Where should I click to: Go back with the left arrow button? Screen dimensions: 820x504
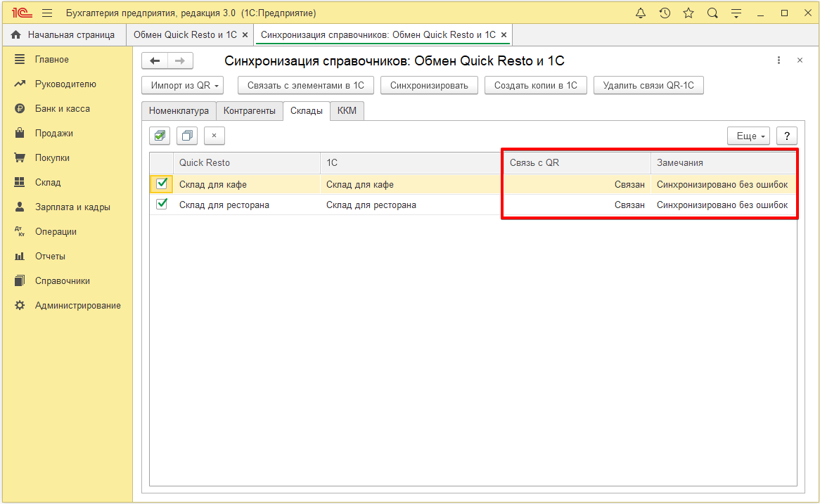(x=155, y=60)
